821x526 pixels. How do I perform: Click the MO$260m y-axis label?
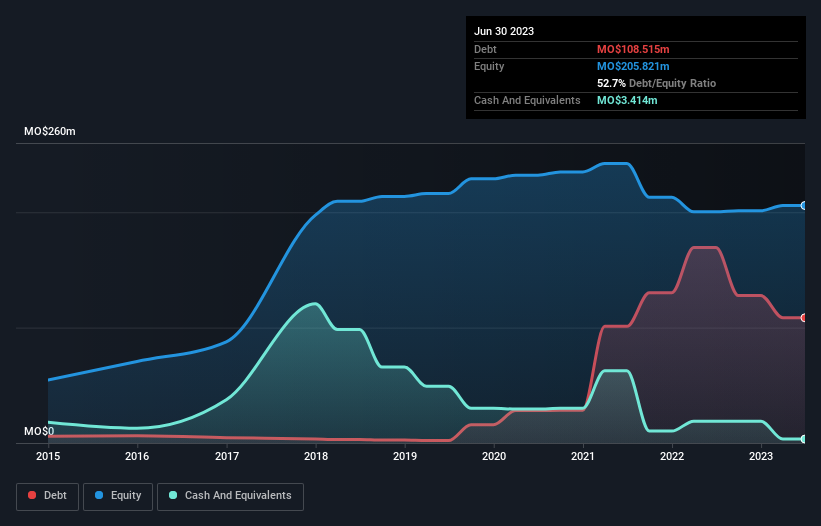point(50,131)
